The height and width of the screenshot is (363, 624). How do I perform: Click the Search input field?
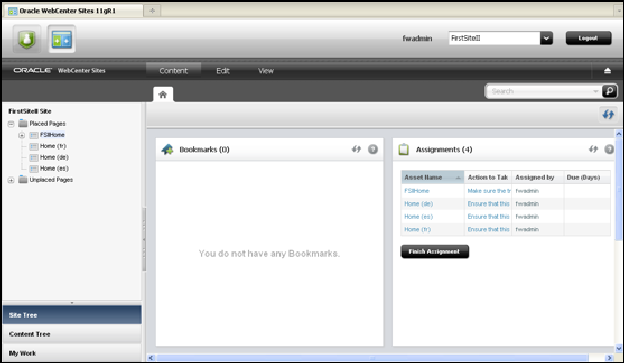click(x=539, y=91)
